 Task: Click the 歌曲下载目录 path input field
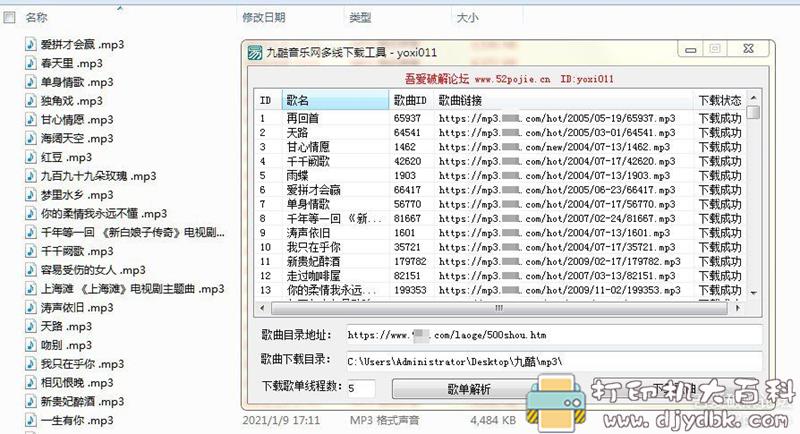(554, 362)
